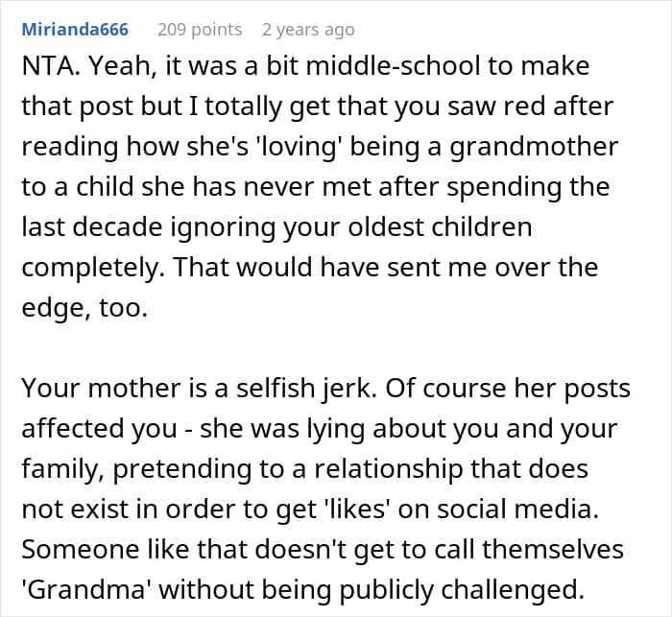This screenshot has width=672, height=617.
Task: Click the quoted word 'Grandma'
Action: [x=88, y=589]
